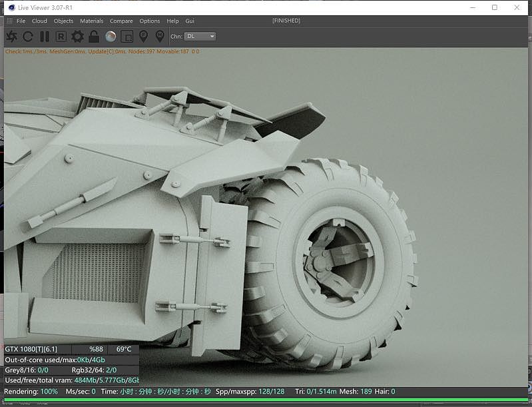
Task: Select the pick focus pin icon
Action: click(143, 36)
